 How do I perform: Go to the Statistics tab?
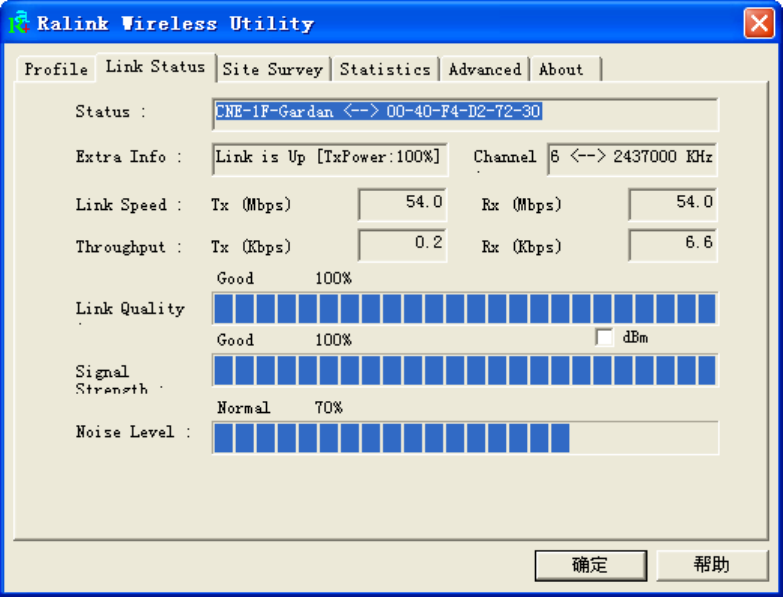coord(385,69)
